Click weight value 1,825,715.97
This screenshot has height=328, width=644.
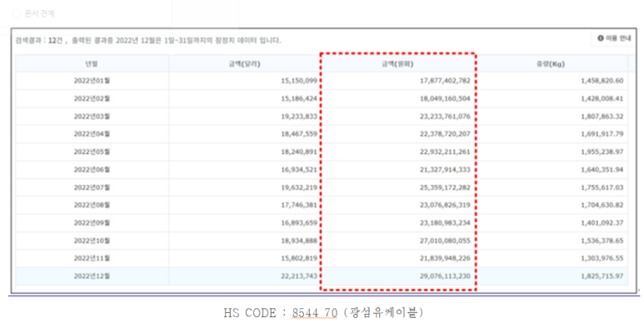pos(602,276)
